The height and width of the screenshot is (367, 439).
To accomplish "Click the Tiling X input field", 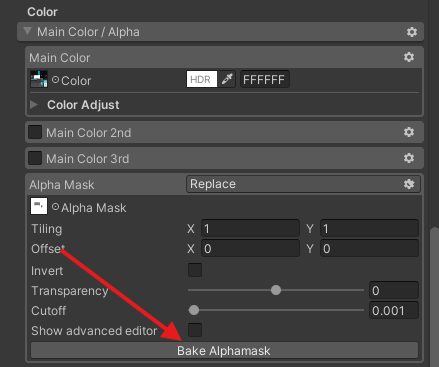I will coord(250,229).
